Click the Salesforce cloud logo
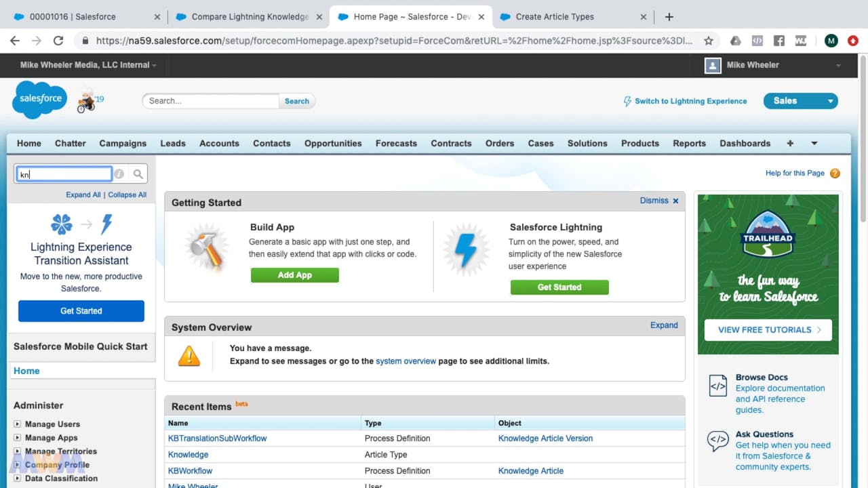 click(40, 99)
